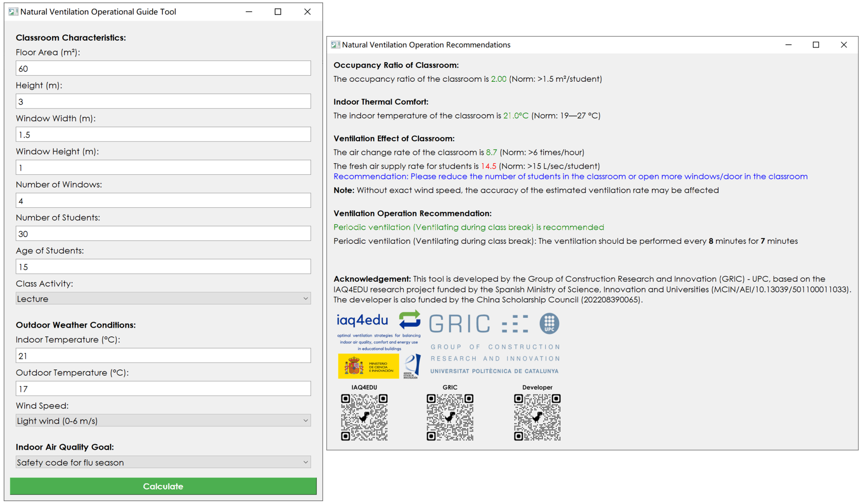Click the Developer QR code
864x504 pixels.
[x=538, y=417]
